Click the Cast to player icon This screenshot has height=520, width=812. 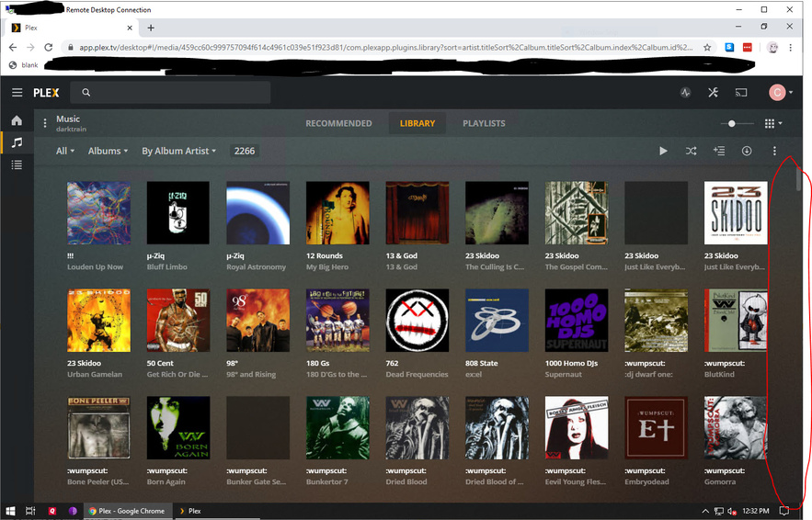(741, 93)
